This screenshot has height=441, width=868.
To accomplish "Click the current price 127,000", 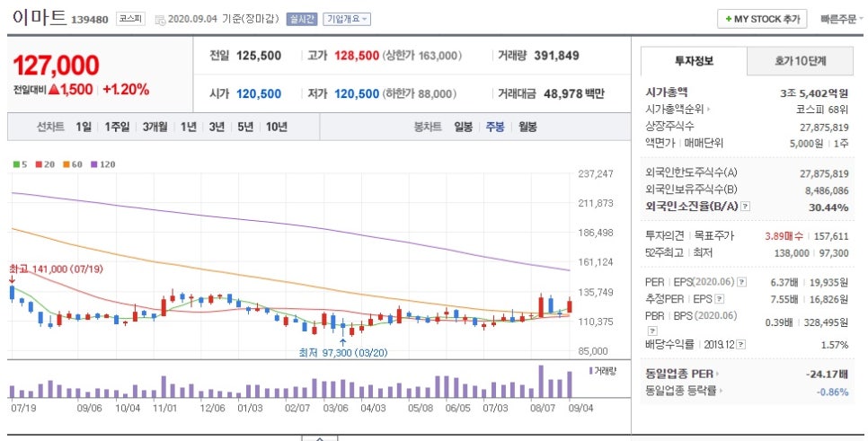I will point(56,66).
